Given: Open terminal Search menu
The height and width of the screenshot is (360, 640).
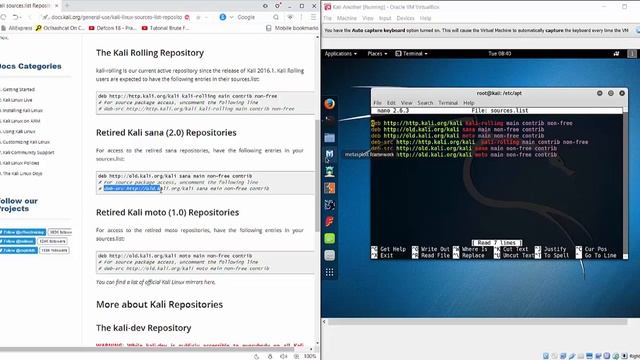Looking at the screenshot, I should click(425, 103).
